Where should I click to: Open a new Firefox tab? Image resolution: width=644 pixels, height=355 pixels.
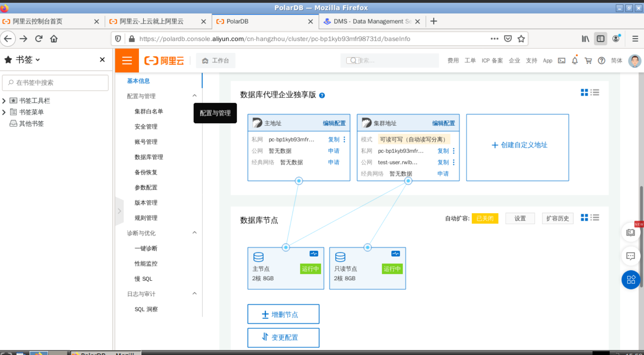tap(433, 21)
